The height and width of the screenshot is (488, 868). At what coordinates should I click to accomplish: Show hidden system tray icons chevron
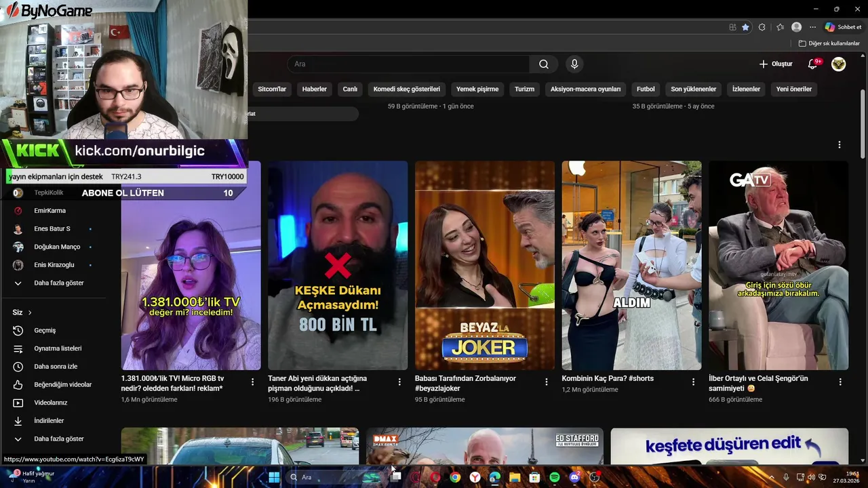pyautogui.click(x=771, y=477)
